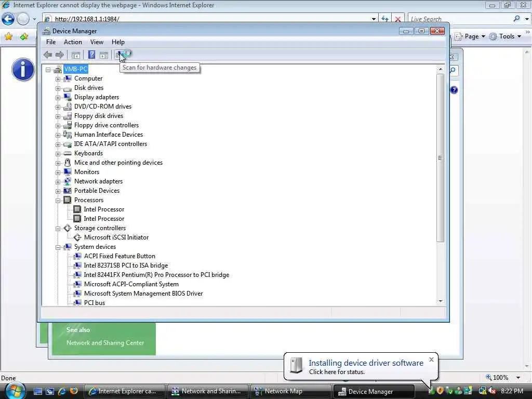Screen dimensions: 532x399
Task: Switch to Network Map taskbar button
Action: [x=290, y=391]
